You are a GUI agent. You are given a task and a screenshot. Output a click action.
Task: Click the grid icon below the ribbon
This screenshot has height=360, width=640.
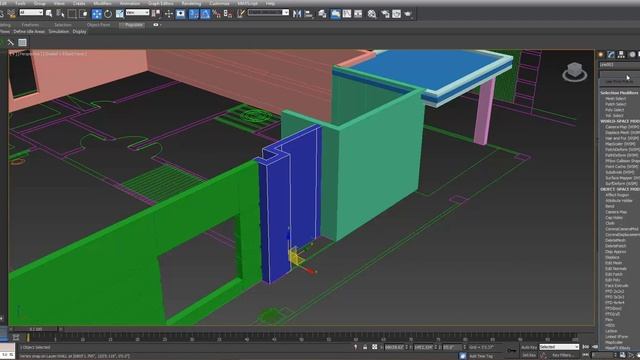click(22, 42)
